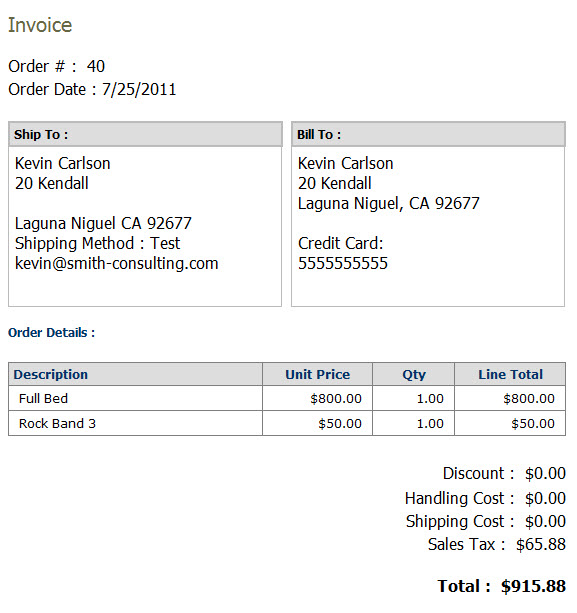Click the Total amount $915.88
The image size is (577, 613).
pos(533,586)
